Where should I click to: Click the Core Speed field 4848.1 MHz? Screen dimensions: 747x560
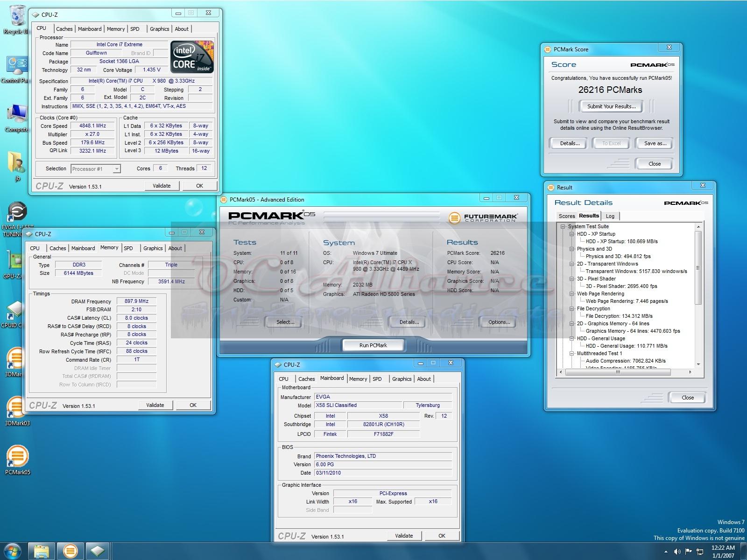click(92, 126)
